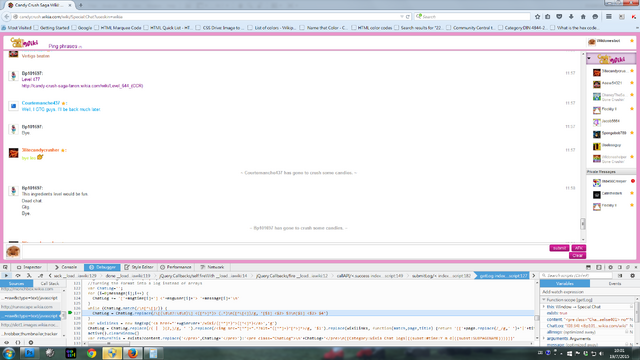Select the Events tab
This screenshot has height=360, width=640.
[615, 283]
